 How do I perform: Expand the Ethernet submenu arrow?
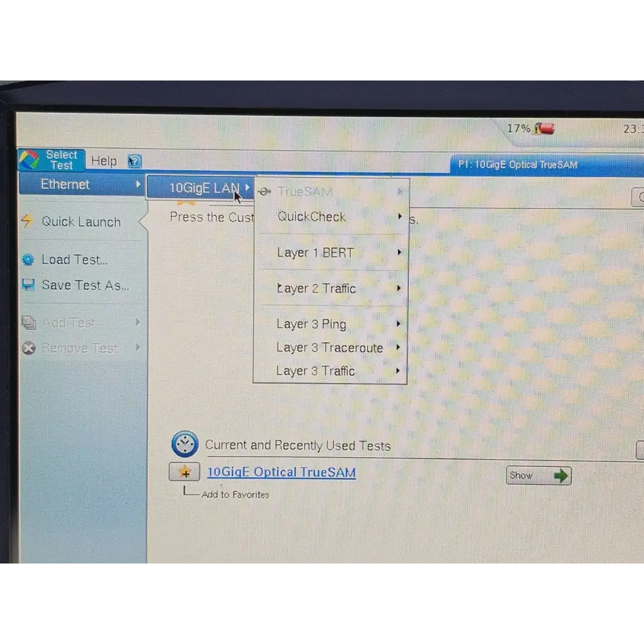coord(138,184)
